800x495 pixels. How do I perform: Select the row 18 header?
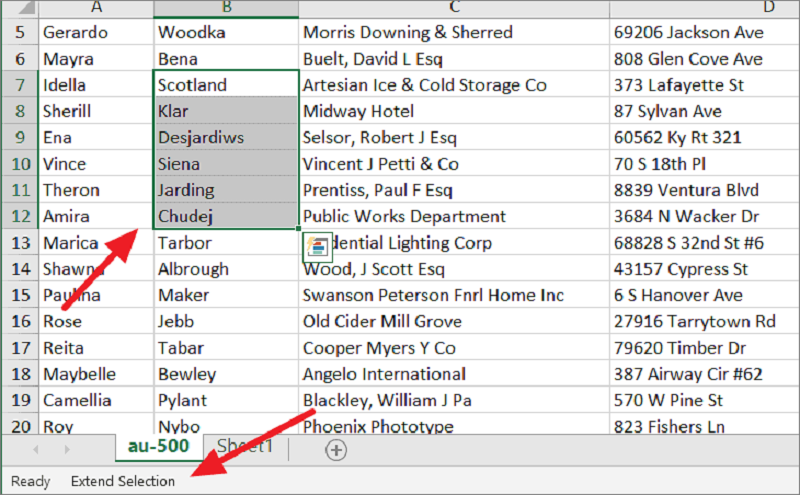(x=20, y=374)
